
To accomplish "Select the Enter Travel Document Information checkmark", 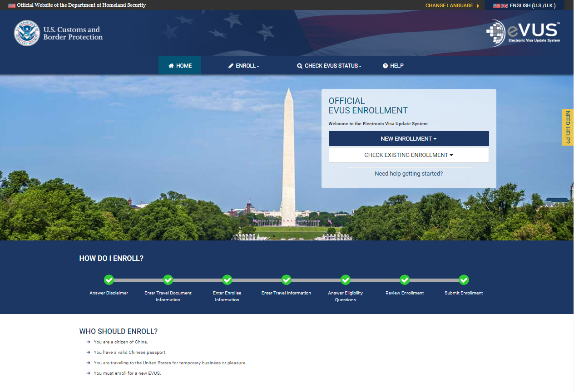I will (x=168, y=279).
